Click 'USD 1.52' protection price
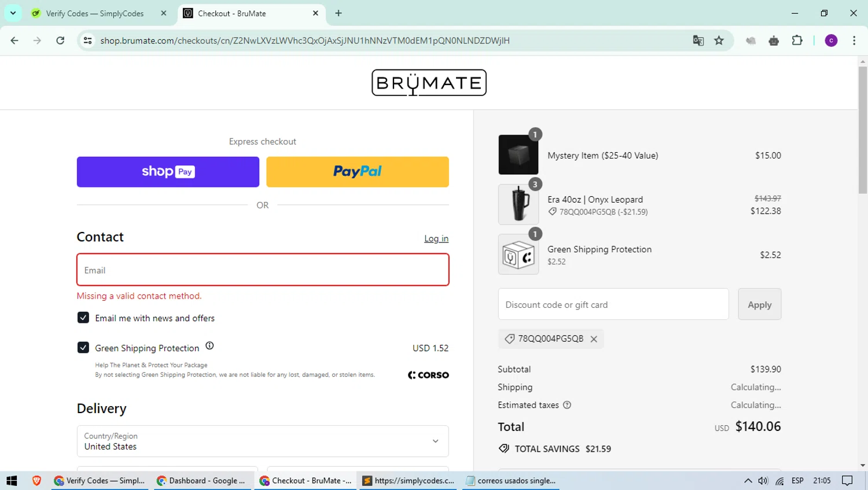The image size is (868, 490). 431,348
